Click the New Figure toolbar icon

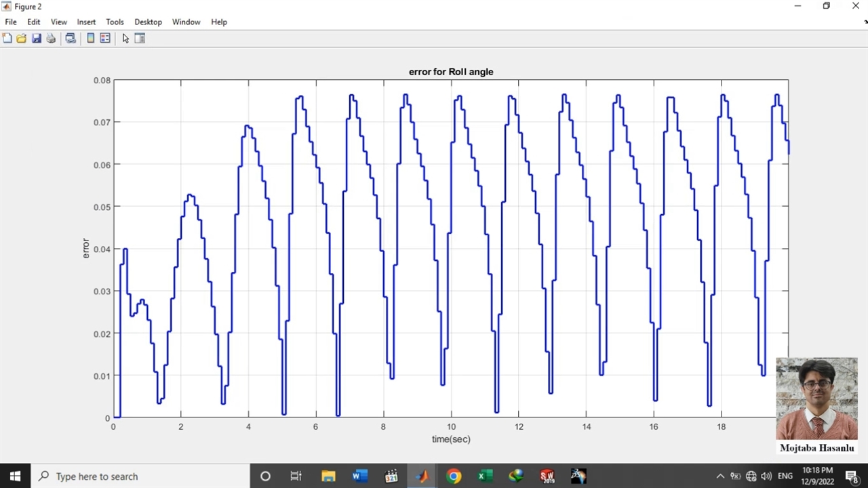(x=7, y=39)
